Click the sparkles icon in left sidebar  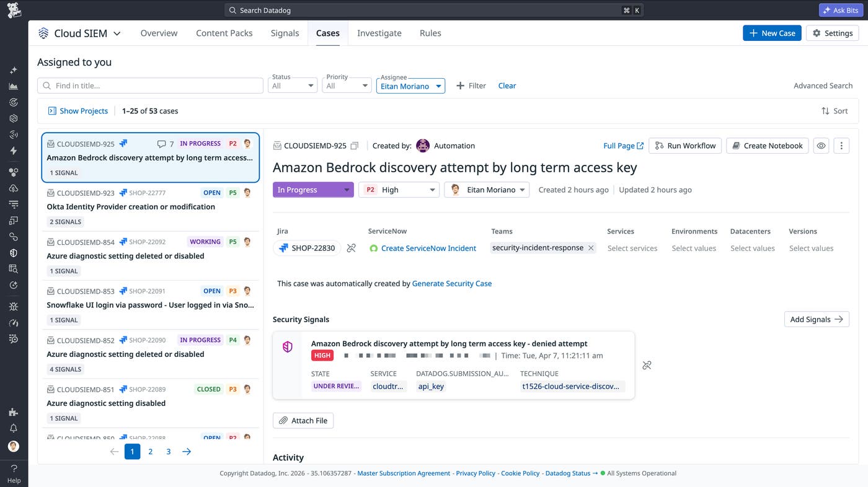pos(14,70)
